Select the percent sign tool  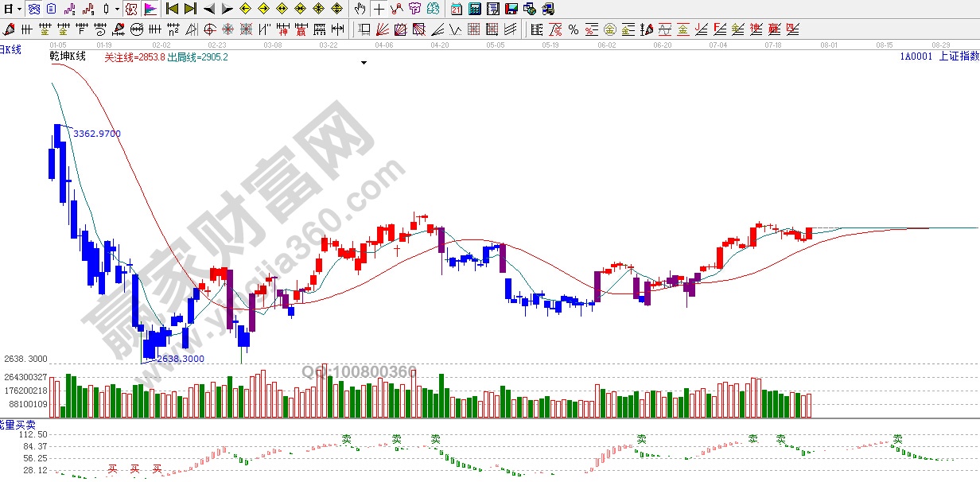(573, 29)
